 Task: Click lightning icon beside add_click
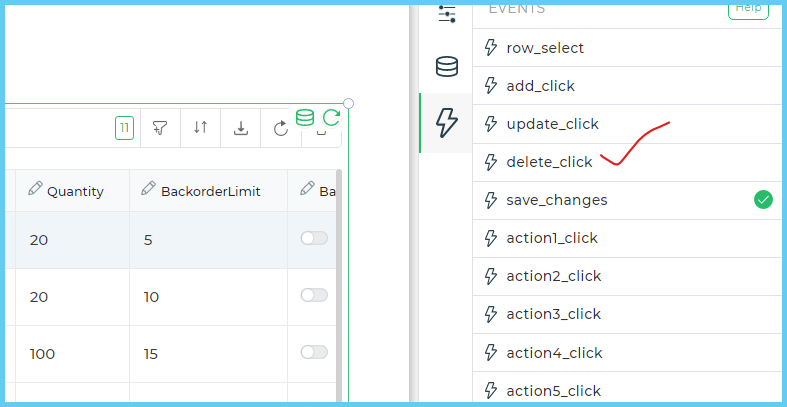[x=490, y=86]
